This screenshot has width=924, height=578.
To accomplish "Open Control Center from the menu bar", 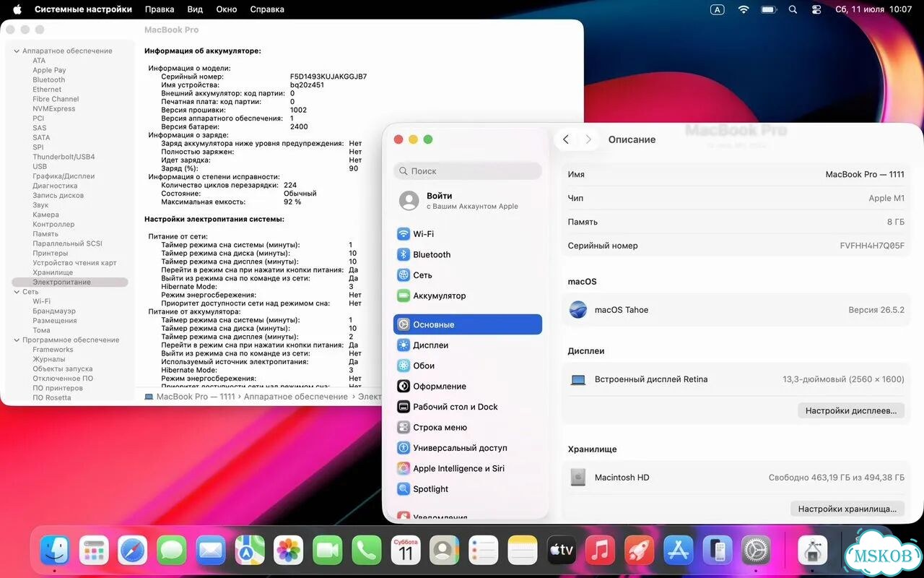I will point(816,9).
